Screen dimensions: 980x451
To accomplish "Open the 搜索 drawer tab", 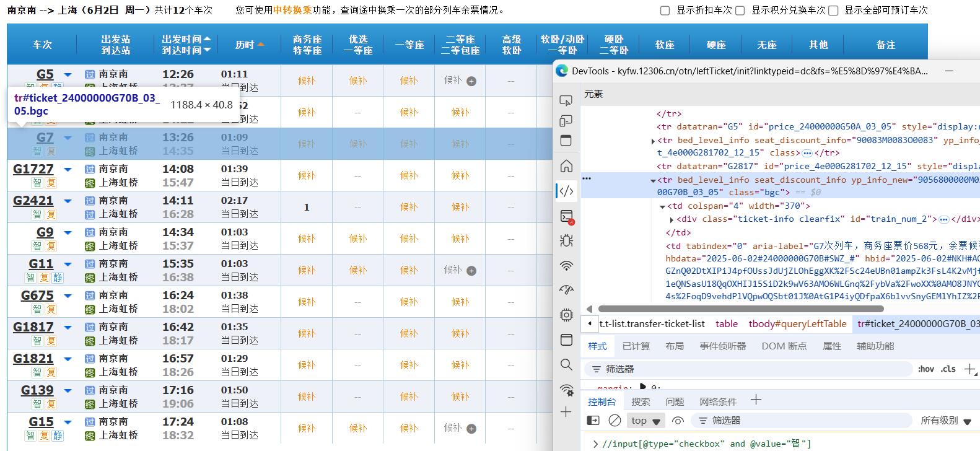I will tap(641, 402).
